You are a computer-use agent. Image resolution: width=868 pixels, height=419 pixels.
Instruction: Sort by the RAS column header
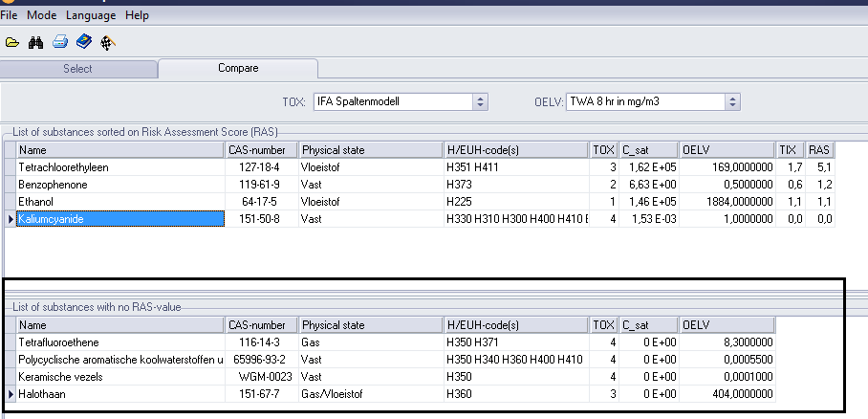coord(819,150)
